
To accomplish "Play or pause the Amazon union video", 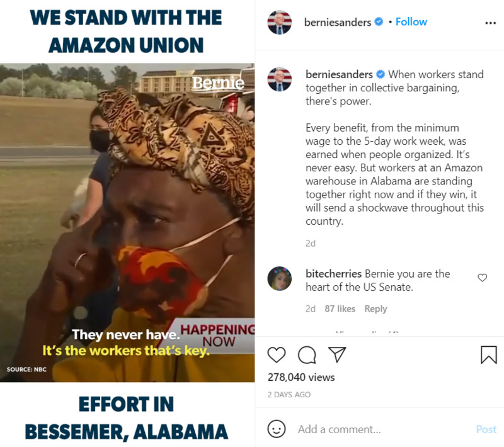I will coord(127,222).
